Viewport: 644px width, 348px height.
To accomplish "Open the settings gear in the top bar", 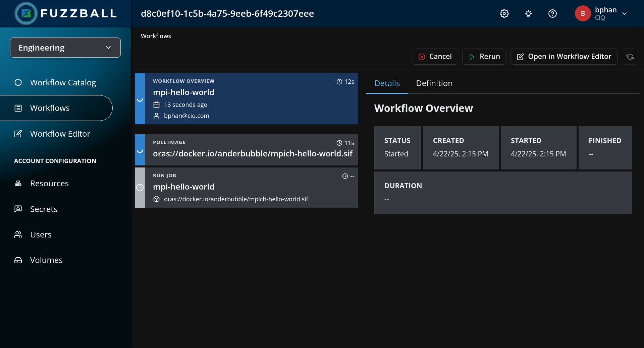I will (x=504, y=13).
